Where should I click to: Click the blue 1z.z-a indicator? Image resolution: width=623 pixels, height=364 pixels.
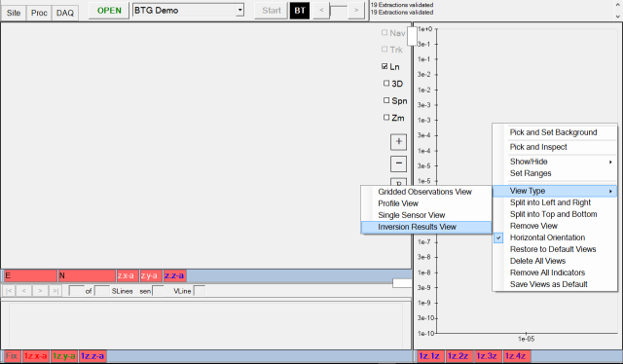point(92,356)
